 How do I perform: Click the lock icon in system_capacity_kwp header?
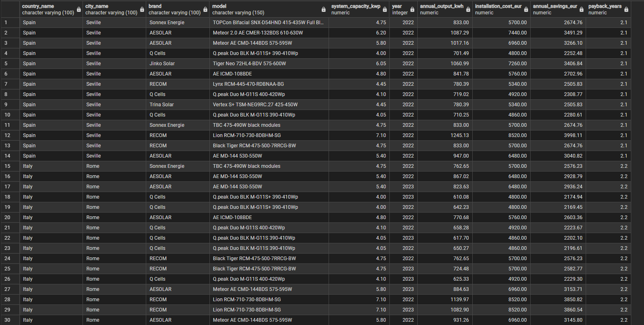point(385,9)
